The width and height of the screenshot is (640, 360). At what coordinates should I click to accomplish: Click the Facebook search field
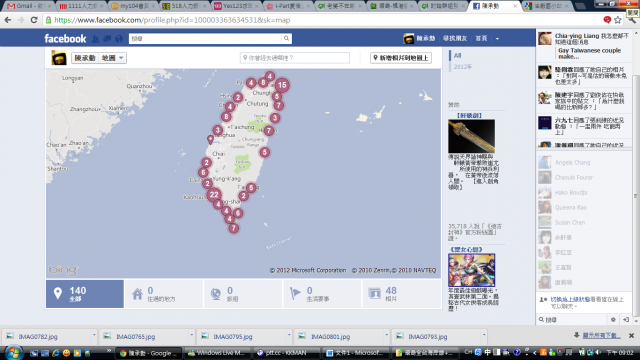pos(205,38)
